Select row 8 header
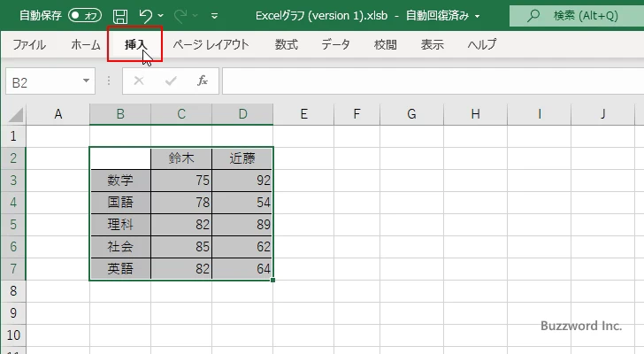The width and height of the screenshot is (644, 354). (x=13, y=291)
